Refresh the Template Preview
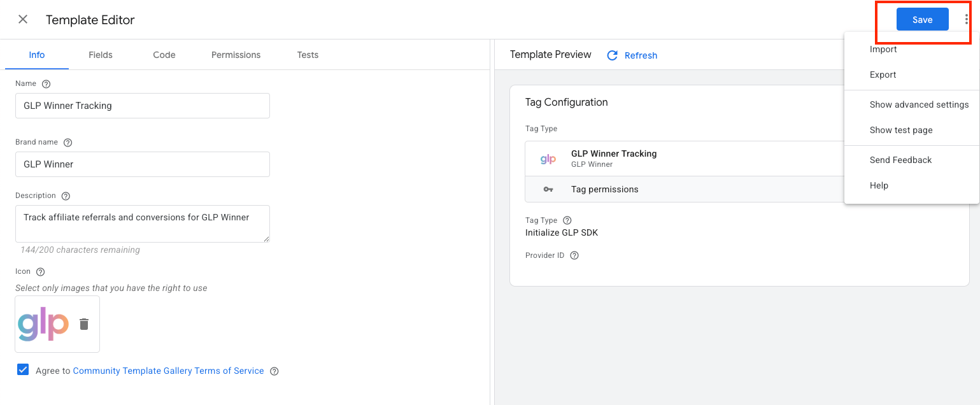 pyautogui.click(x=632, y=55)
